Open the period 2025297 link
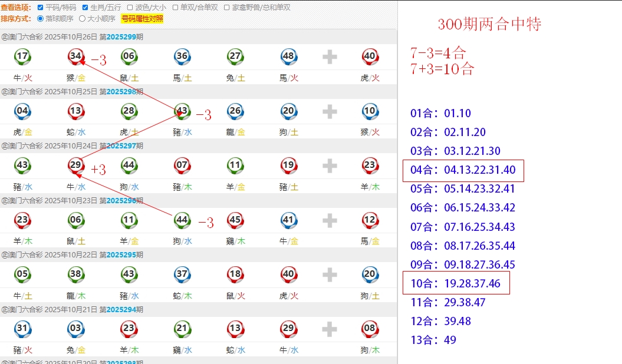This screenshot has width=622, height=364. tap(121, 146)
